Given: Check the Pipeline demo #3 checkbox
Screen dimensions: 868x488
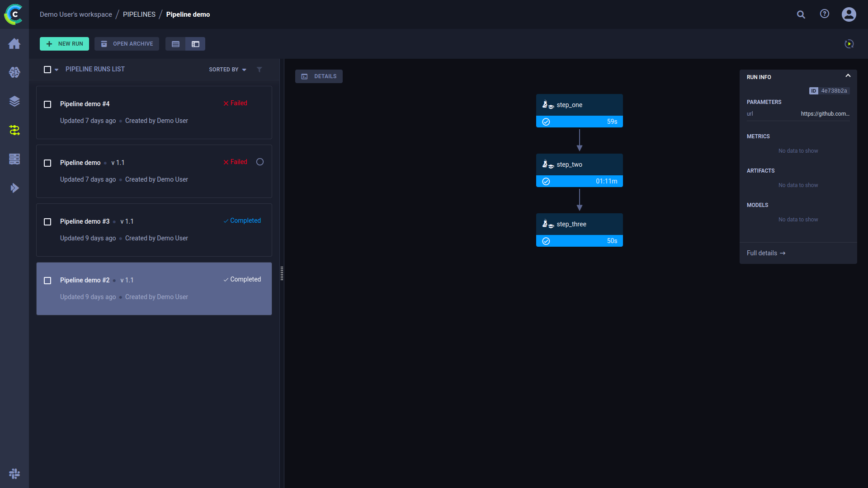Looking at the screenshot, I should 47,222.
